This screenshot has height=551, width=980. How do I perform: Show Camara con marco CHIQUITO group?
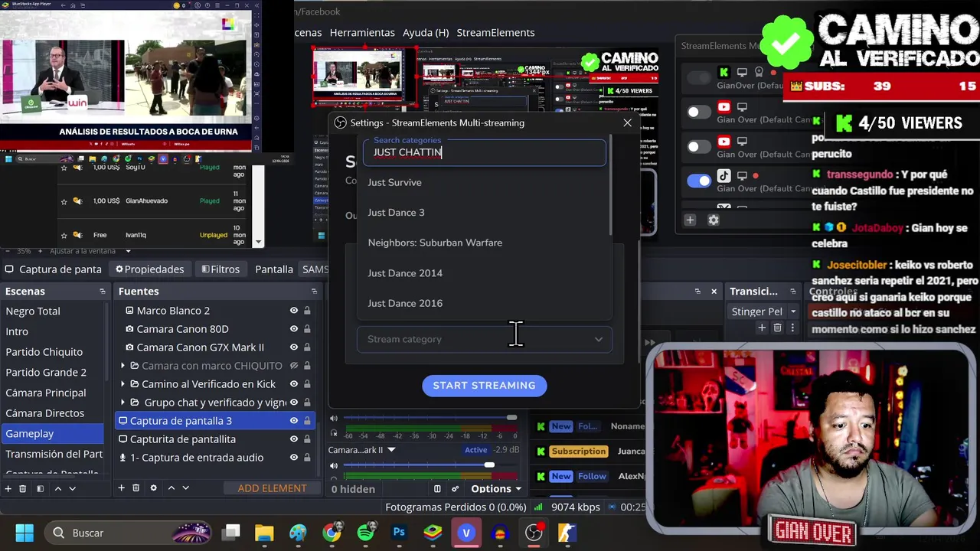[293, 366]
